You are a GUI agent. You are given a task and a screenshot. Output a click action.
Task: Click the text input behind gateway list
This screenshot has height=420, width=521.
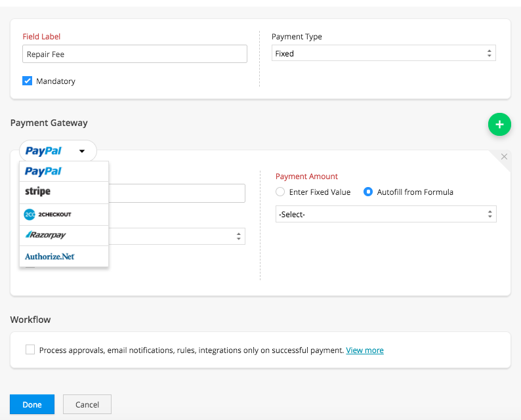[177, 193]
